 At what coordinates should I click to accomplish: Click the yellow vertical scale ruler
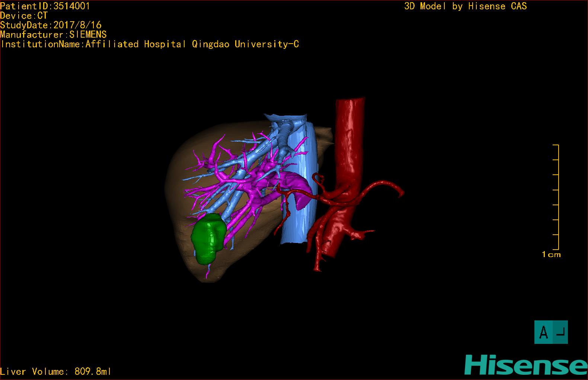[558, 197]
